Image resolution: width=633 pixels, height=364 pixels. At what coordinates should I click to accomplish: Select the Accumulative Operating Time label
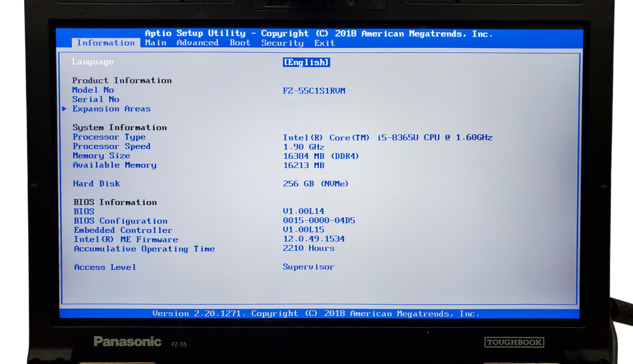tap(144, 249)
